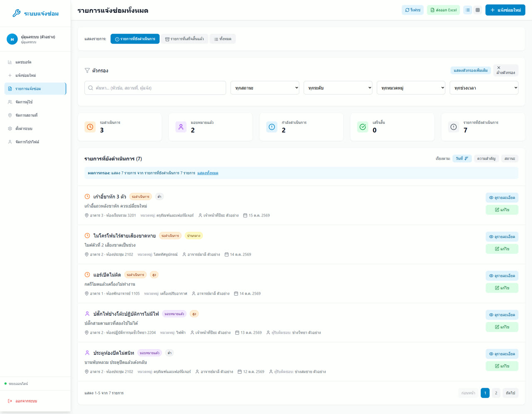The width and height of the screenshot is (532, 414).
Task: Sort by ความสำคัญ priority
Action: (486, 158)
